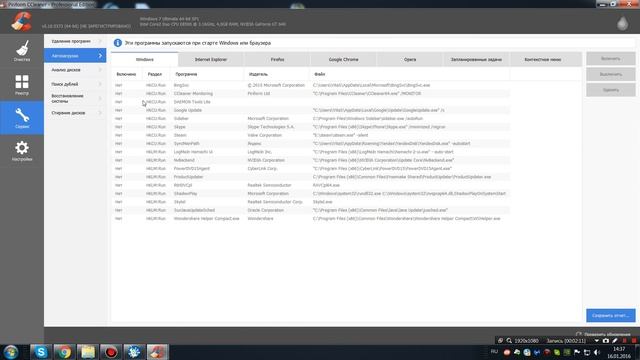Switch to the Firefox tab
This screenshot has width=640, height=360.
pos(277,59)
